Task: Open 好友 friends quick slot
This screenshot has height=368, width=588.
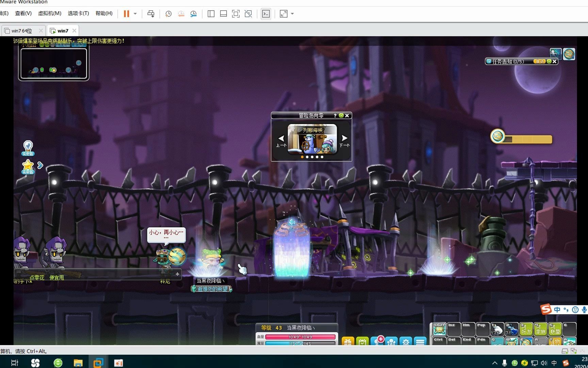Action: [526, 329]
